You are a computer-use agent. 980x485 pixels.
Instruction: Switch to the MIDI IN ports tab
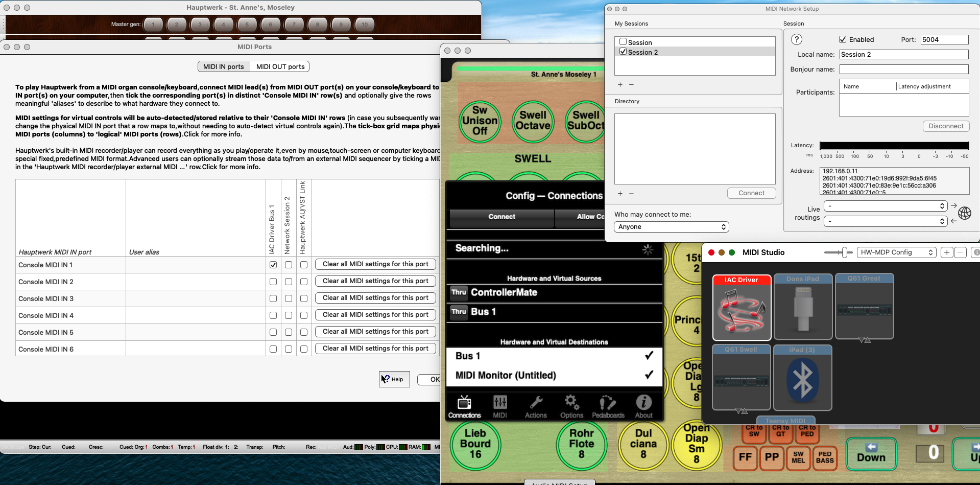click(224, 66)
